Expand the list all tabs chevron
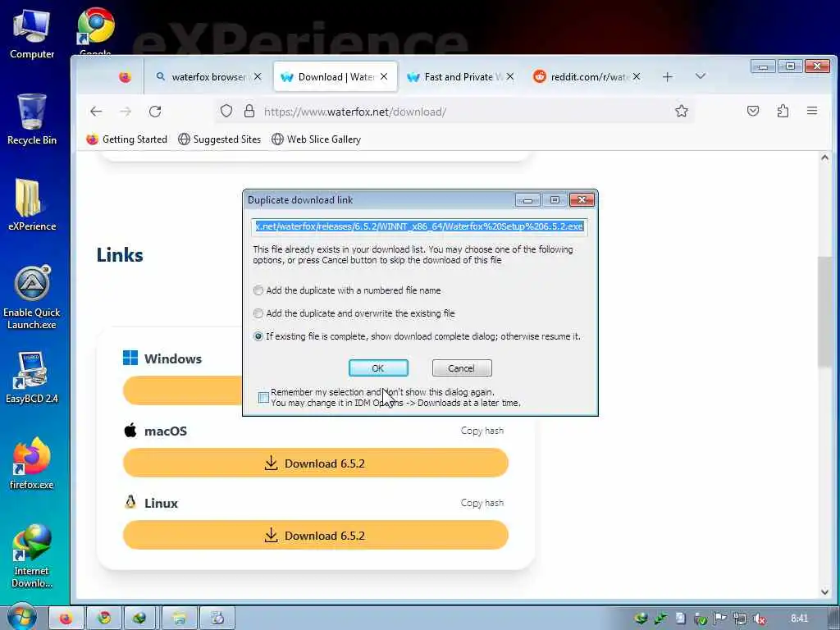Viewport: 840px width, 630px height. [701, 76]
